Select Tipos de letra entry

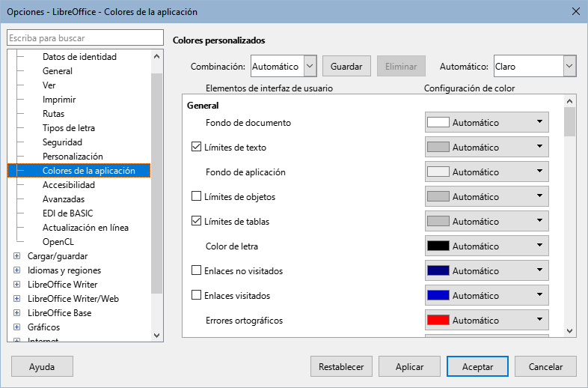coord(69,128)
